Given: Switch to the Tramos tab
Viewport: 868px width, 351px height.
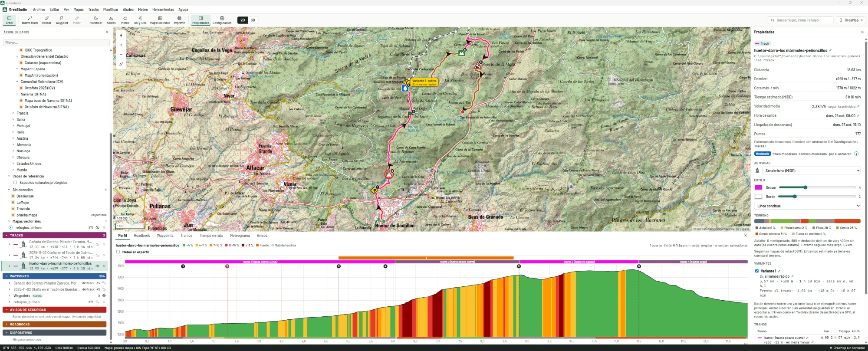Looking at the screenshot, I should pos(186,236).
